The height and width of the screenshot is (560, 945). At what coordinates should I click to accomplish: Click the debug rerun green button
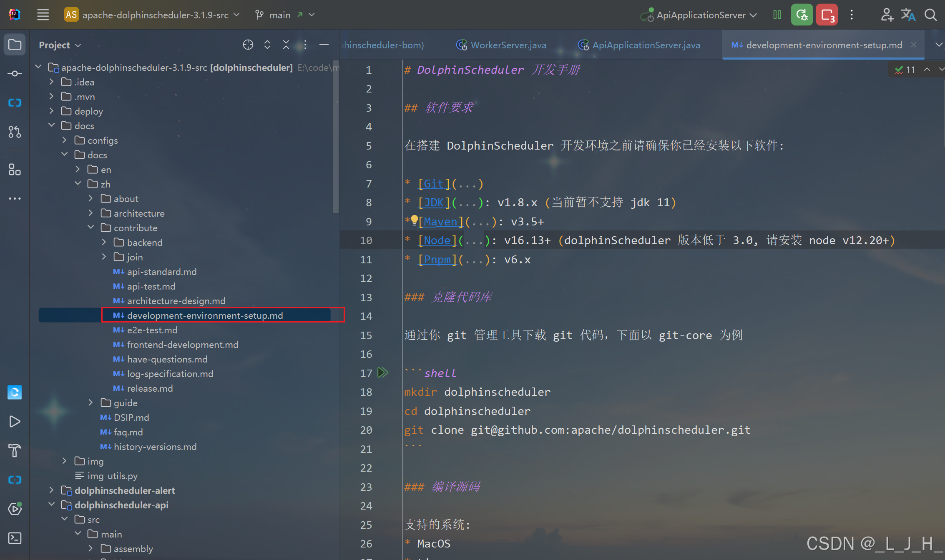click(802, 15)
